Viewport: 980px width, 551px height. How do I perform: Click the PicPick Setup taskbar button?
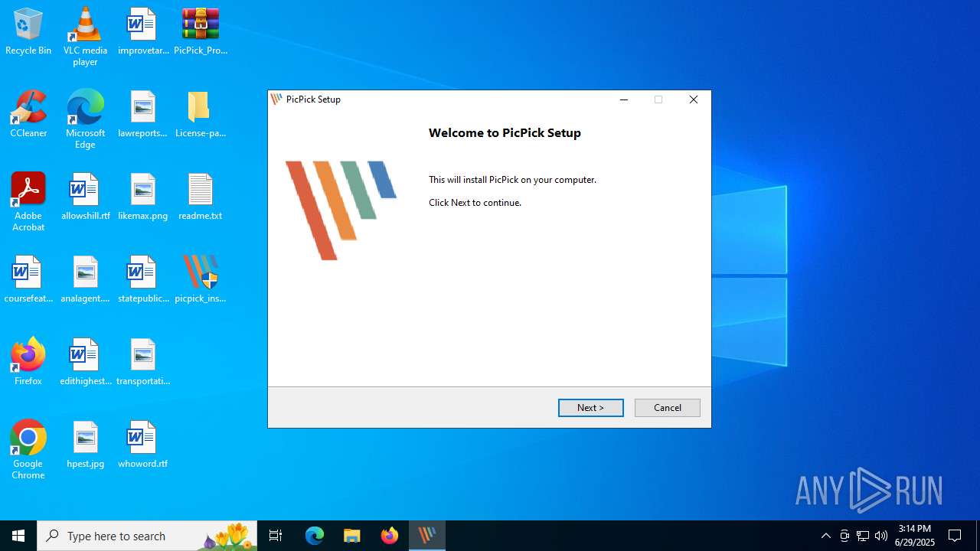[426, 536]
